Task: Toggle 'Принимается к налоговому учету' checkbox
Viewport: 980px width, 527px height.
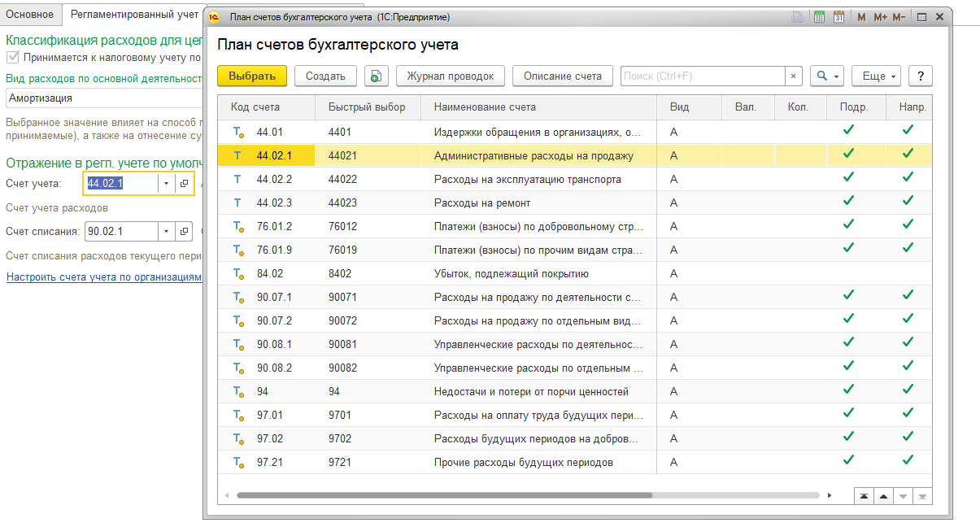Action: point(12,58)
